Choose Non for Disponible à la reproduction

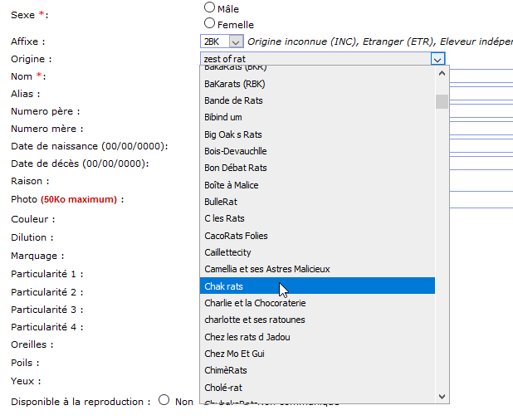164,400
